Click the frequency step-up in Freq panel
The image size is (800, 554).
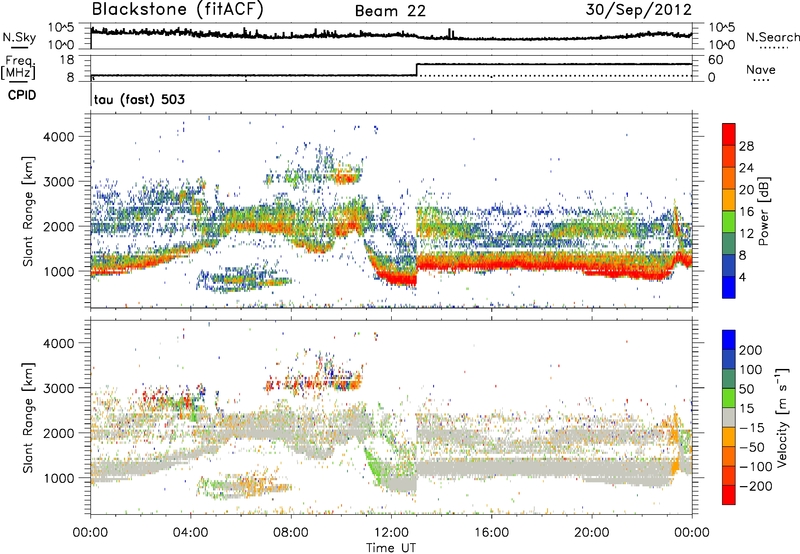[417, 70]
